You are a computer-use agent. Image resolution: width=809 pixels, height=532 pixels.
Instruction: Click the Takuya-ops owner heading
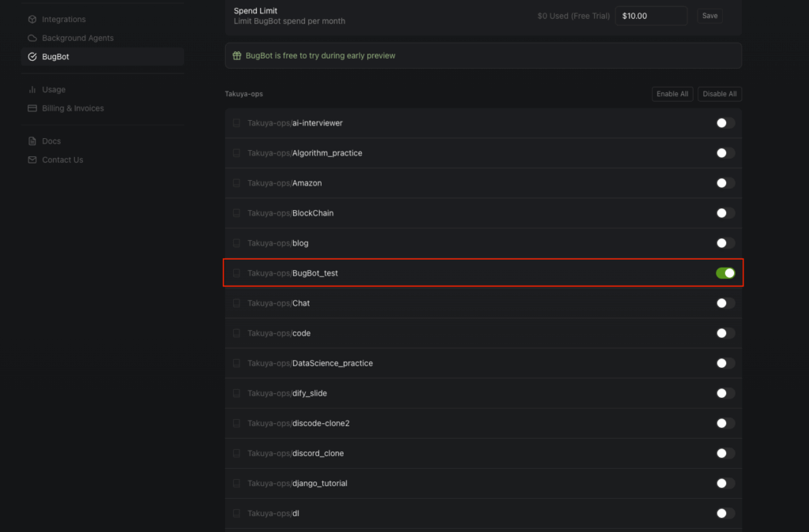[244, 94]
